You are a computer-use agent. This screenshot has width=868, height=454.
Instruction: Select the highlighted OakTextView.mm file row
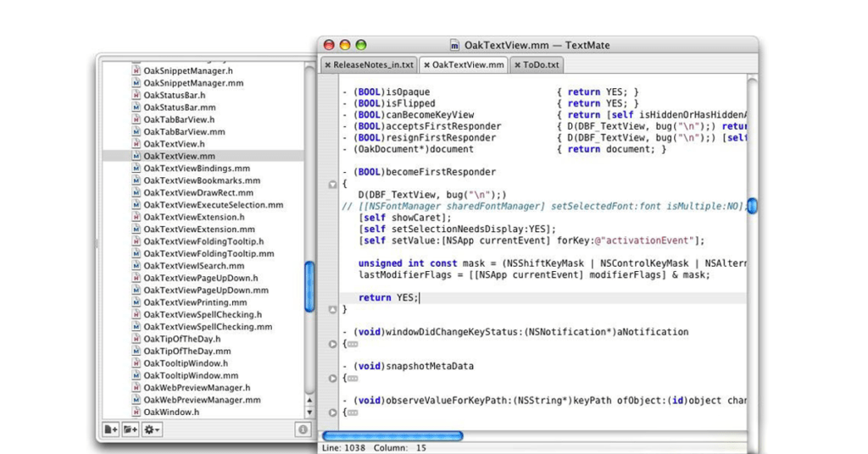click(x=203, y=156)
